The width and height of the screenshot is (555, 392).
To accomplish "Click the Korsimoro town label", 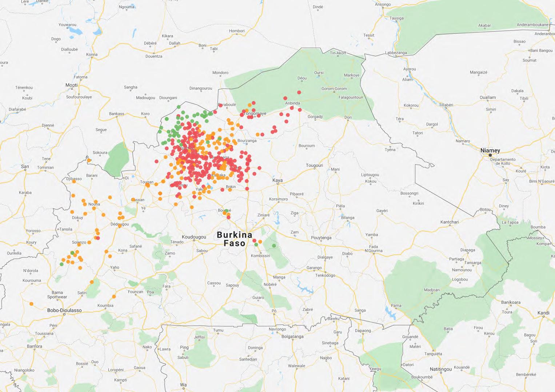I will pyautogui.click(x=278, y=199).
